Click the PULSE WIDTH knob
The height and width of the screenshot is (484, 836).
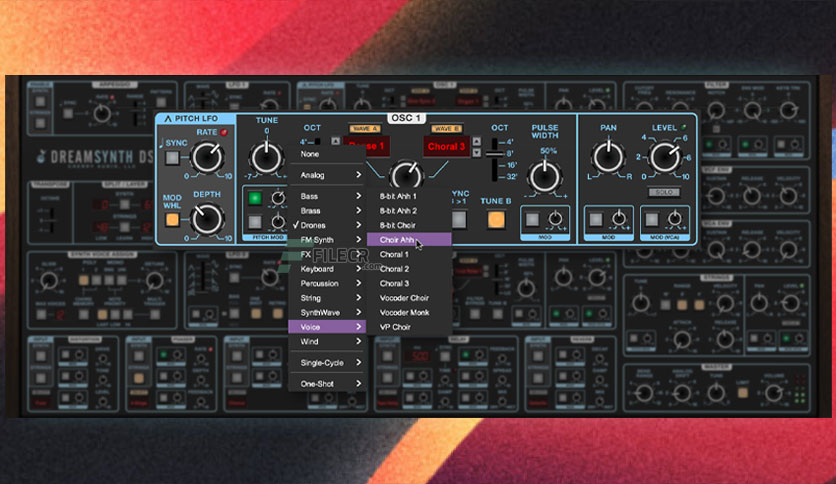(x=544, y=176)
